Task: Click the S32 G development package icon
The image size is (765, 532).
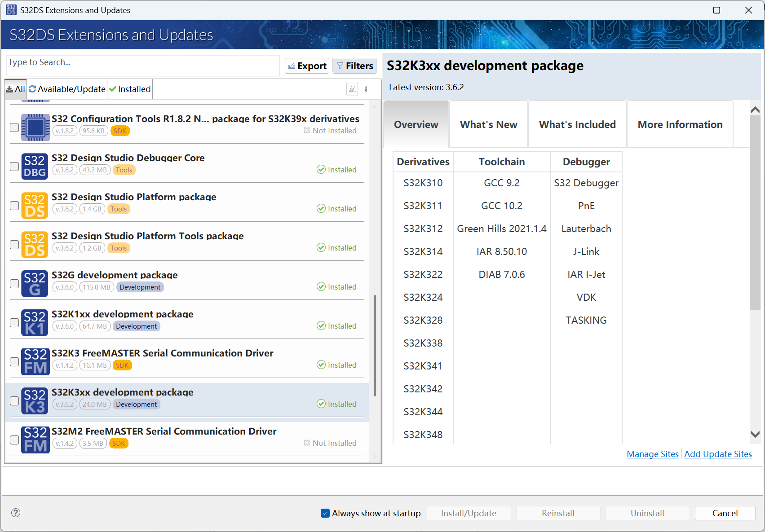Action: coord(35,283)
